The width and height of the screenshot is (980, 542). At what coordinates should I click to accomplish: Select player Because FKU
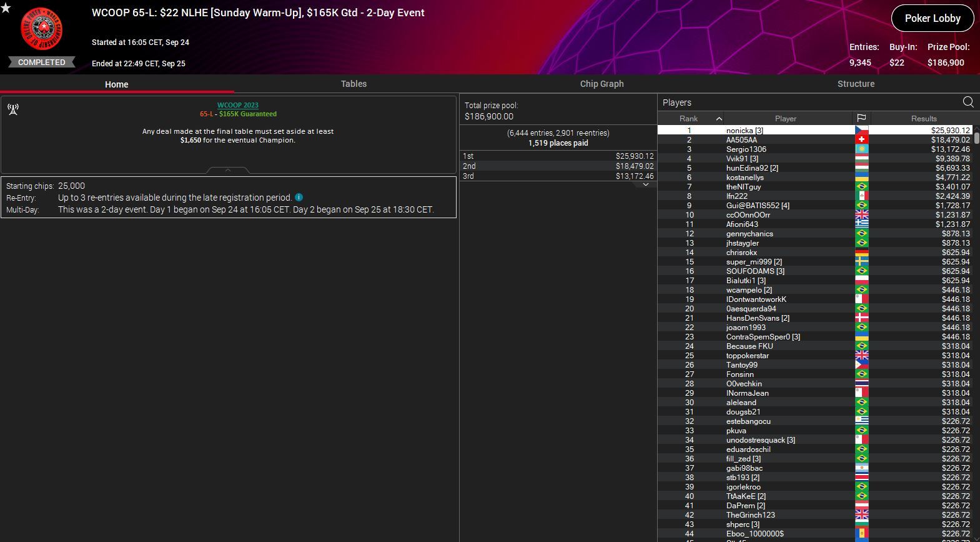[x=750, y=346]
